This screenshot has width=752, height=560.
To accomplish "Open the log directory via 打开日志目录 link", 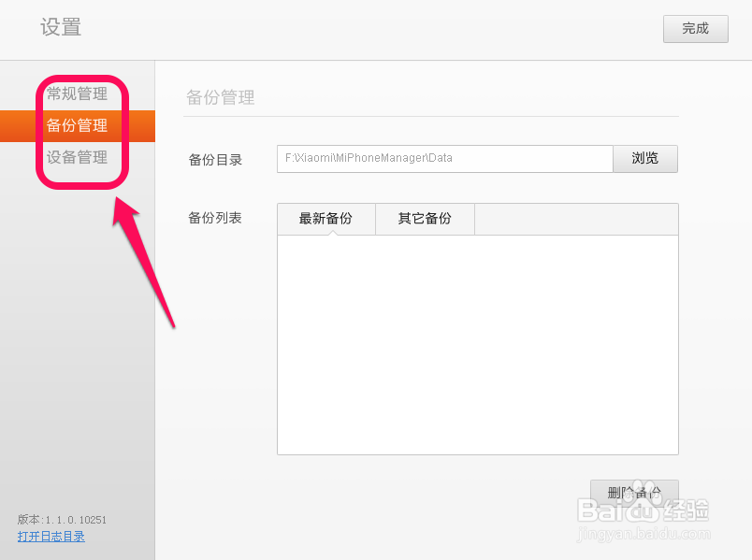I will pos(51,537).
